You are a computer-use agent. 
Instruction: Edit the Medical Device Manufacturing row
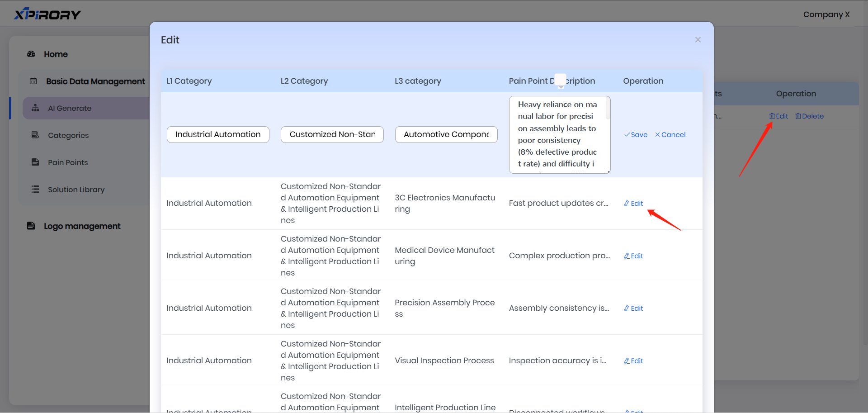coord(633,256)
